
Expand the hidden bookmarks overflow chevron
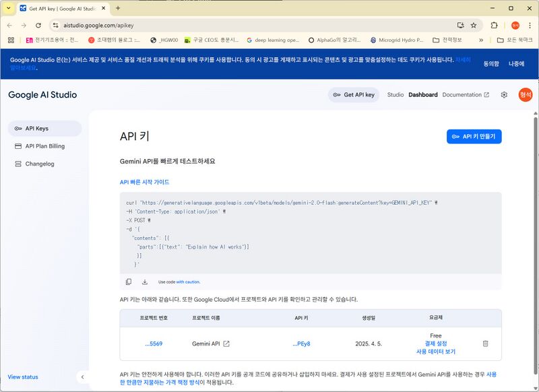[481, 40]
